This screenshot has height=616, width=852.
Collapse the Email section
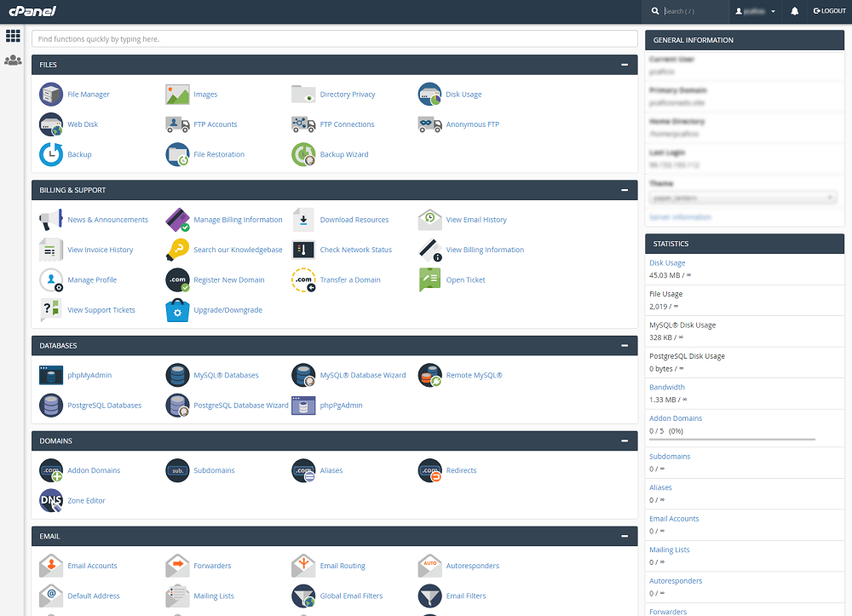click(x=625, y=536)
